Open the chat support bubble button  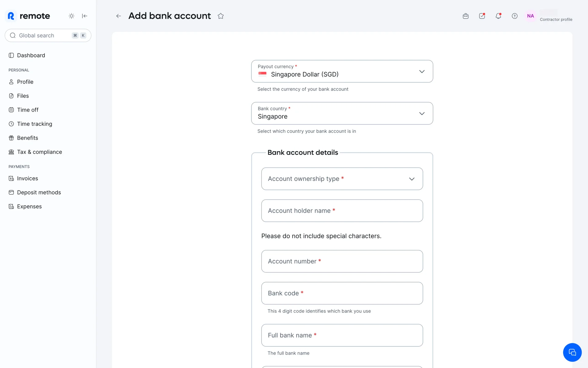pyautogui.click(x=572, y=352)
